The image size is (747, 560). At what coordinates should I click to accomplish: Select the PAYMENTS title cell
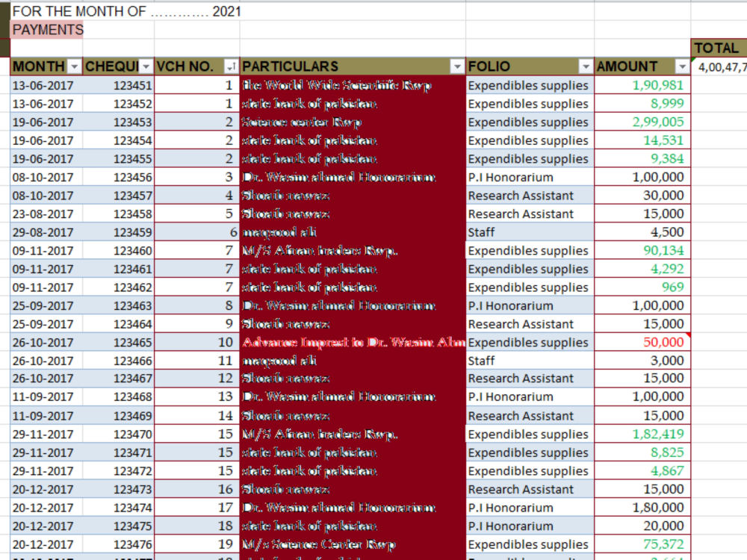[x=47, y=30]
